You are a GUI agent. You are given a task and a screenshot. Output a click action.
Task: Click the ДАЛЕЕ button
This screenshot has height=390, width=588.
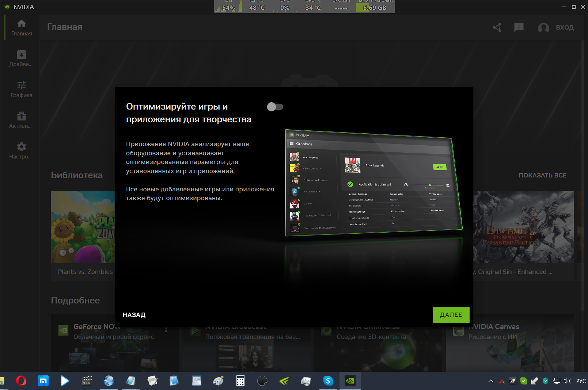pyautogui.click(x=451, y=315)
